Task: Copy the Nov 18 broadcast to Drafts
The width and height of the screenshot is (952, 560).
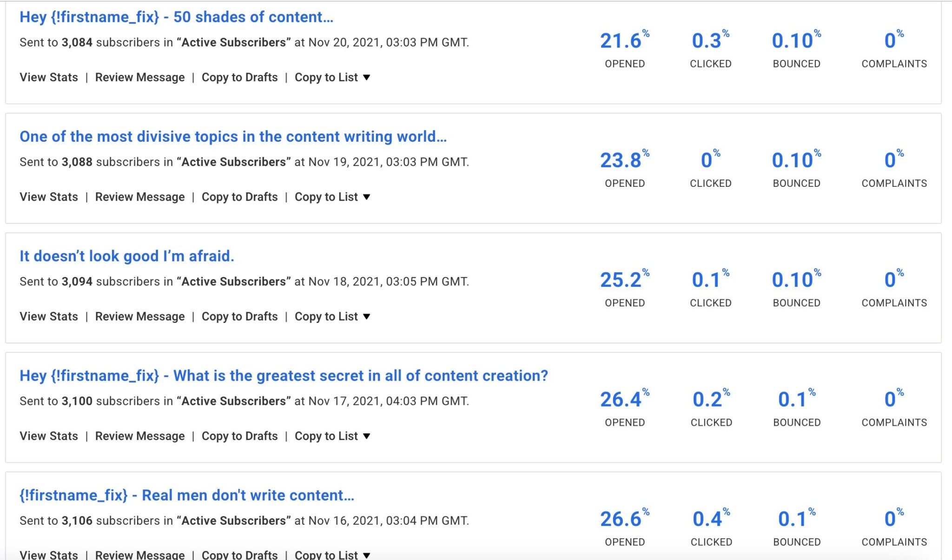Action: pos(239,316)
